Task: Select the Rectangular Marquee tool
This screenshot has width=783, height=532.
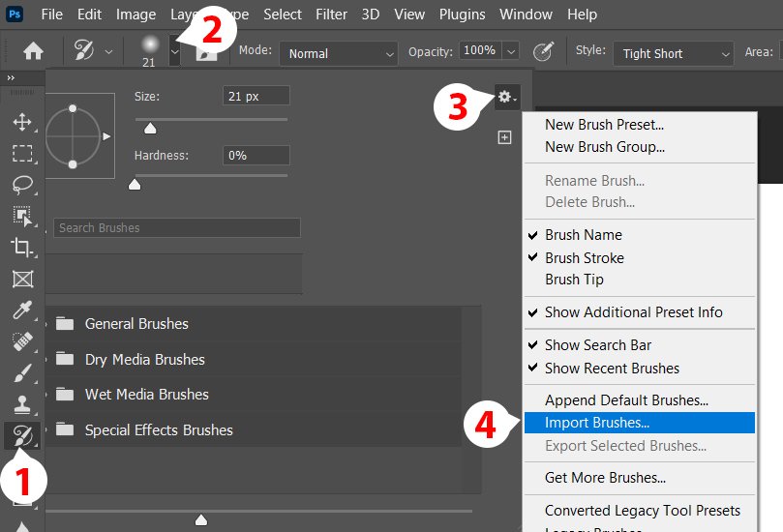Action: tap(22, 153)
